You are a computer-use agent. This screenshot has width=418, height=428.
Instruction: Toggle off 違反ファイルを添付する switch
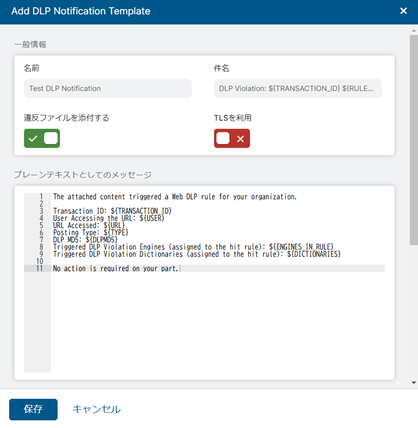42,138
